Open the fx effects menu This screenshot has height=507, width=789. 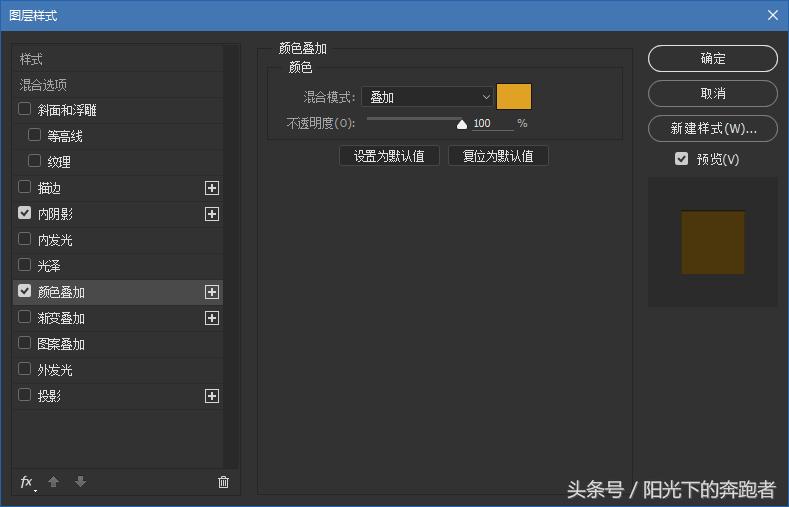(27, 482)
